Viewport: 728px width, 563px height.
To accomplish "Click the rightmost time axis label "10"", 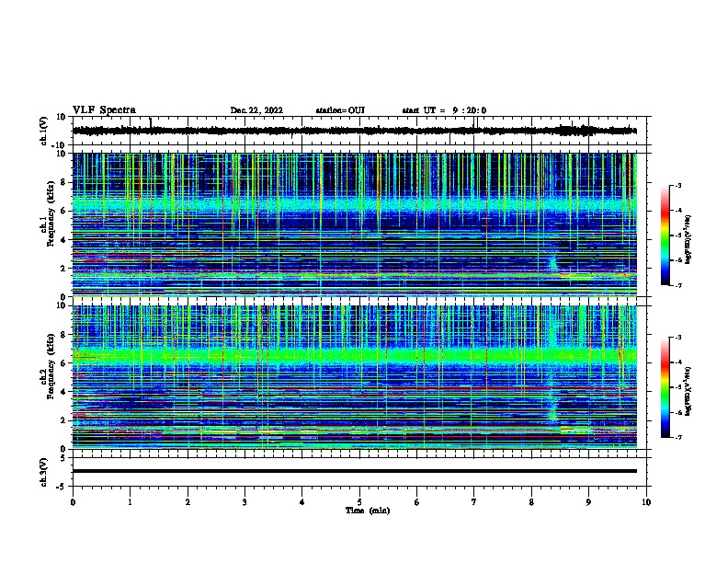I will coord(646,502).
